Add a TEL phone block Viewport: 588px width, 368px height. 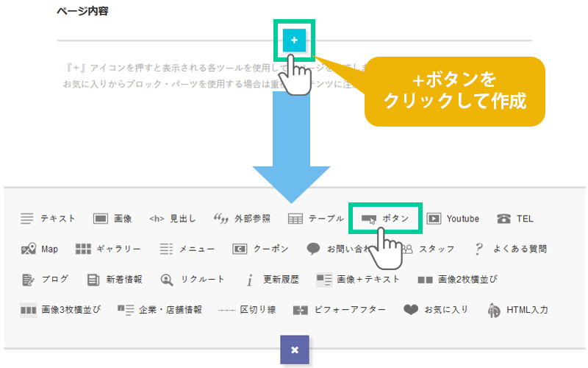pyautogui.click(x=515, y=219)
